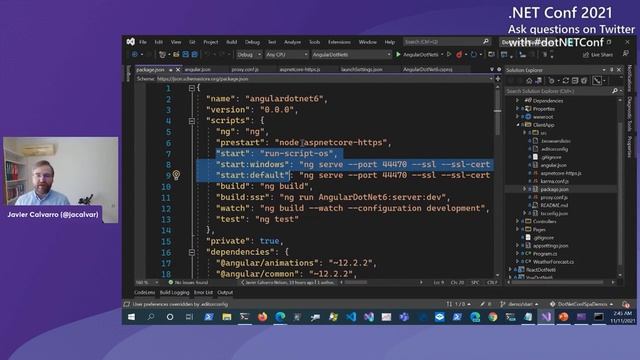The image size is (640, 360).
Task: Click the Visual Studio logo icon
Action: [131, 42]
